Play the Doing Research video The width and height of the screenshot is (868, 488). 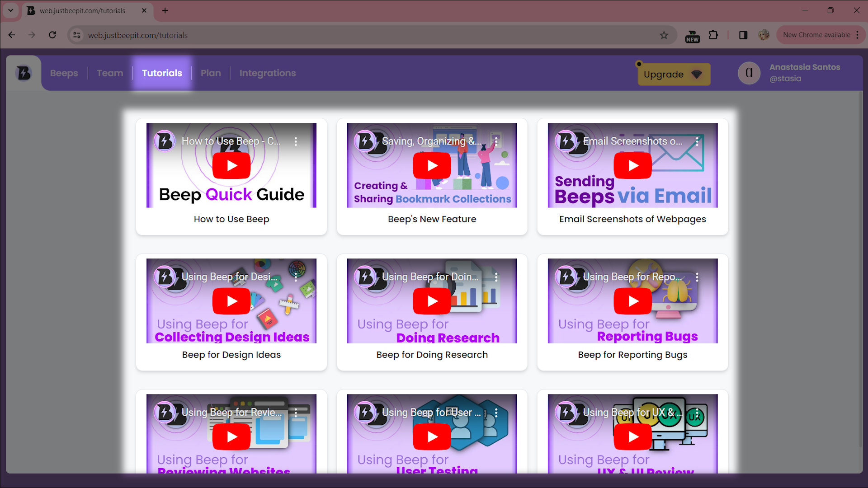tap(432, 301)
